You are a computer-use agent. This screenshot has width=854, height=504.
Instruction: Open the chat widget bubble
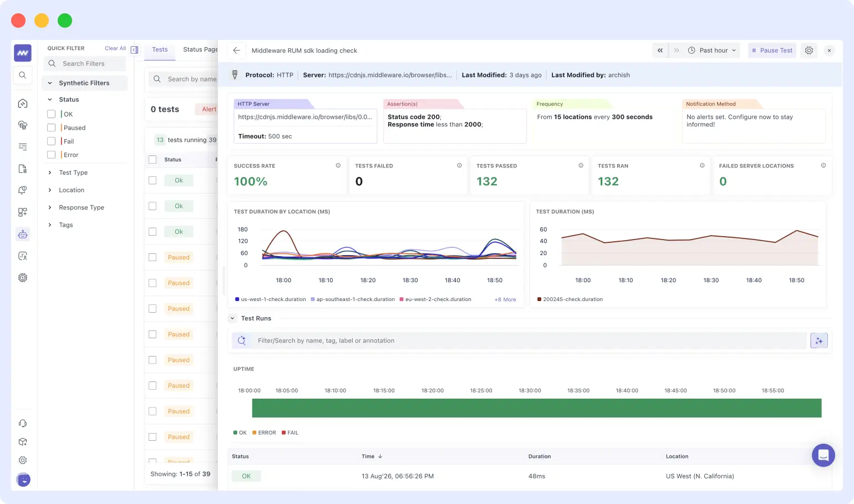823,455
